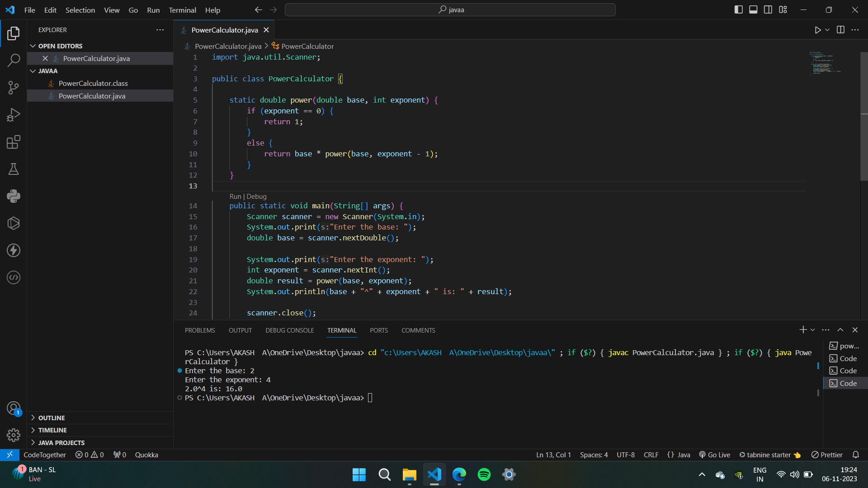Open the Terminal menu
Viewport: 868px width, 488px height.
(x=182, y=10)
